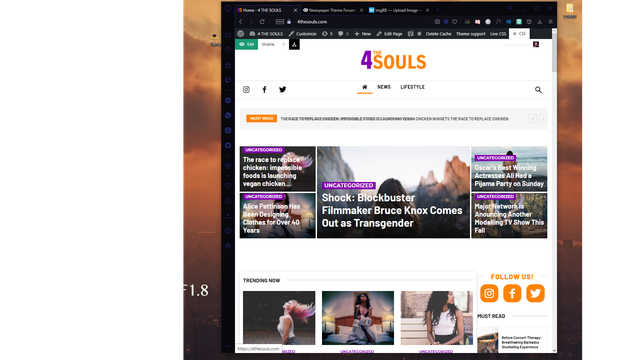Click address bar showing 4thesouls.com

312,22
